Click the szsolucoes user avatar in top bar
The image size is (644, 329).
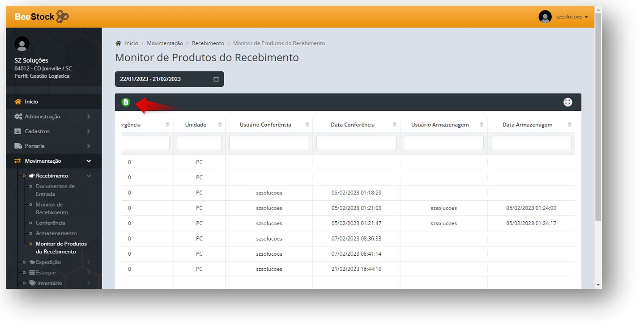point(545,17)
